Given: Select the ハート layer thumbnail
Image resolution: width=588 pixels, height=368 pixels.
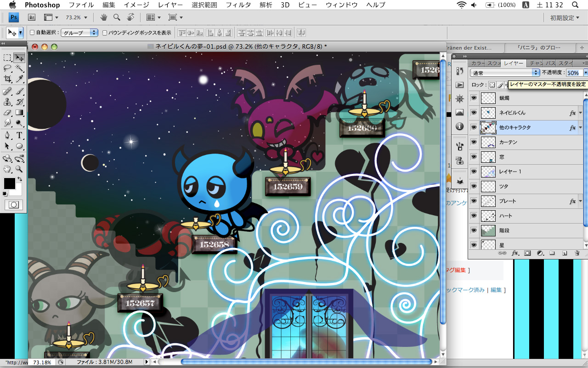Looking at the screenshot, I should 488,216.
